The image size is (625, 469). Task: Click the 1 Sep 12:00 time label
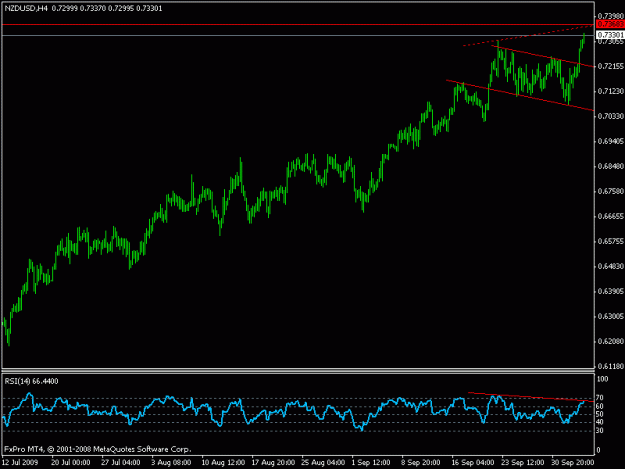(x=371, y=462)
